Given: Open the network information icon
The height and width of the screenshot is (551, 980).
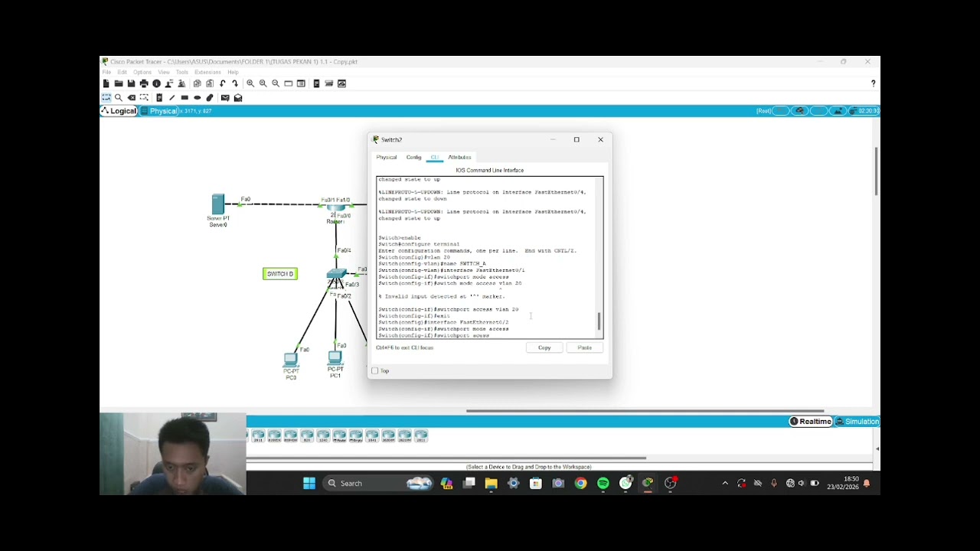Looking at the screenshot, I should pos(156,83).
